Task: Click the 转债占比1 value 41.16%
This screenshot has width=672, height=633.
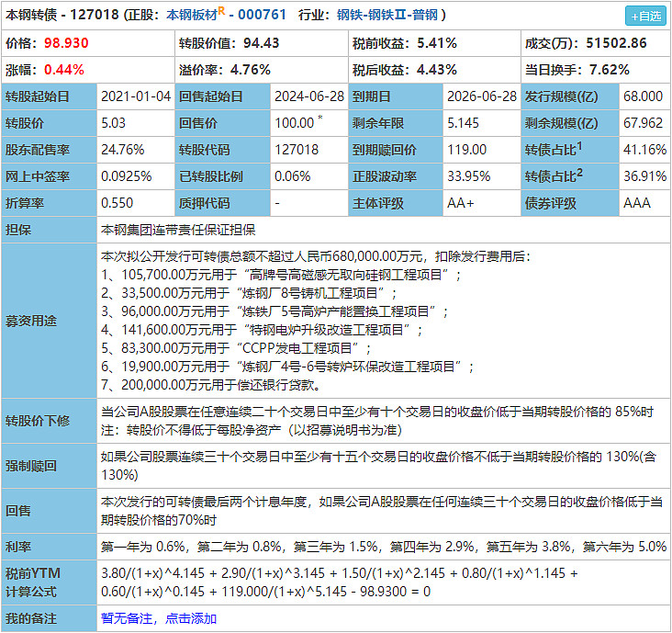Action: click(644, 150)
